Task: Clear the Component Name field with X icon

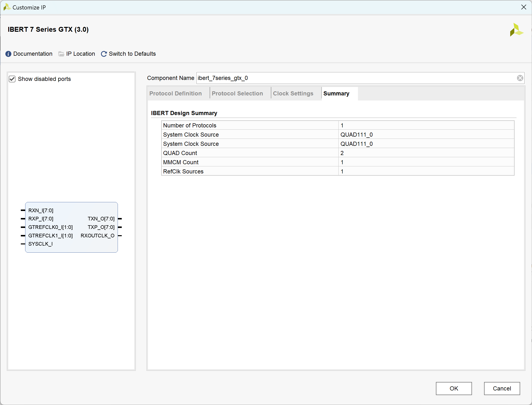Action: click(x=520, y=78)
